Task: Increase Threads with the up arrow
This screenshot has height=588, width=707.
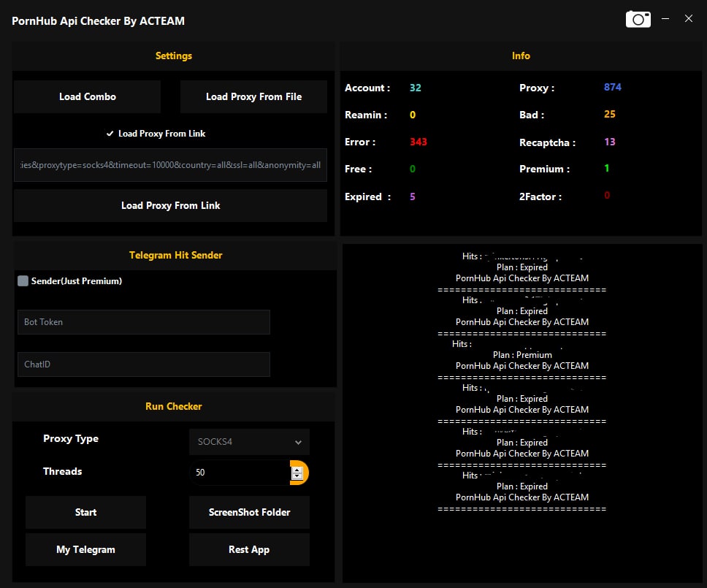Action: click(x=297, y=470)
